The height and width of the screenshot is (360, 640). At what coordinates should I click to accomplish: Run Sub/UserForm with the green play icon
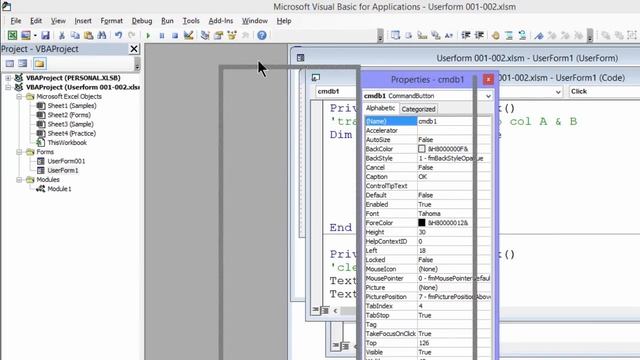[148, 36]
